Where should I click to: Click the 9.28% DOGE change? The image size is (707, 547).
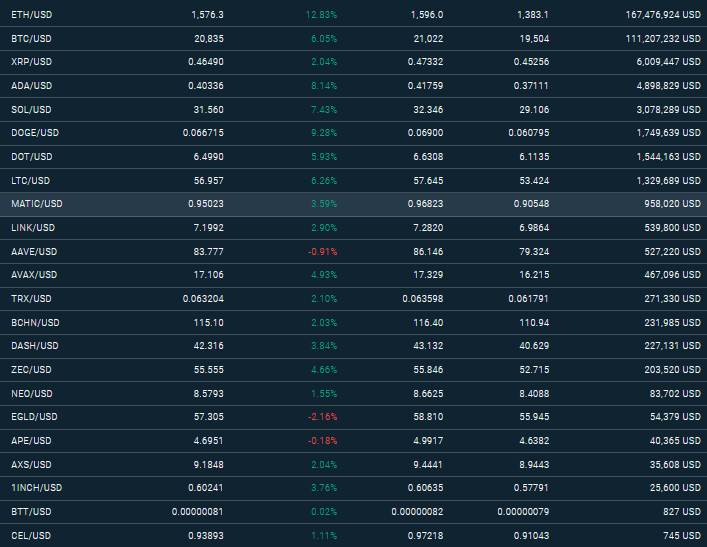point(324,133)
